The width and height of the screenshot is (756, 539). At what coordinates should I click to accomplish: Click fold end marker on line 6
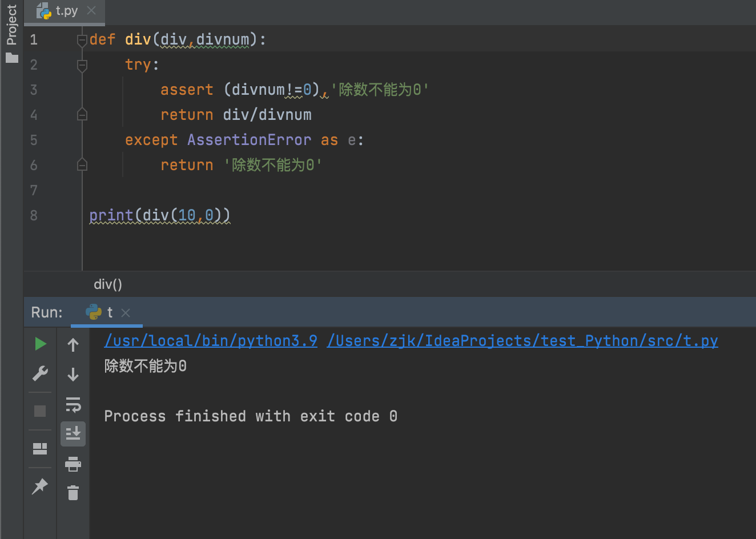pyautogui.click(x=82, y=165)
